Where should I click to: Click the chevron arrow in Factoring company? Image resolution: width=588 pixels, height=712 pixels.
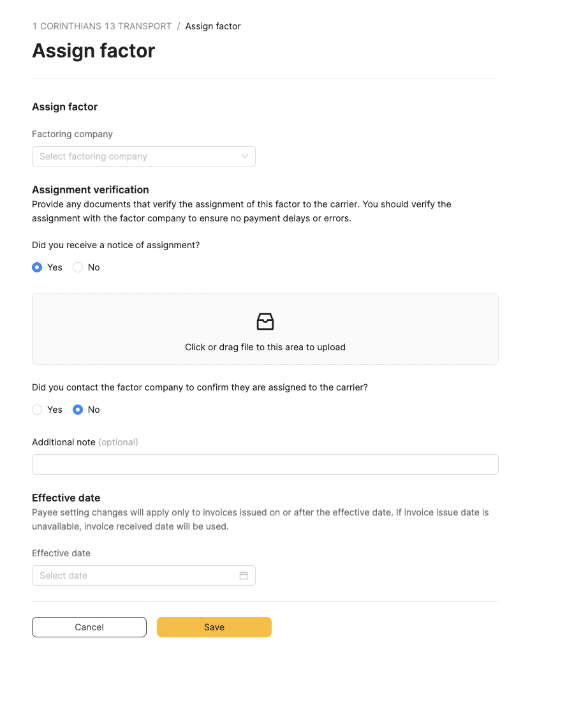[x=245, y=156]
